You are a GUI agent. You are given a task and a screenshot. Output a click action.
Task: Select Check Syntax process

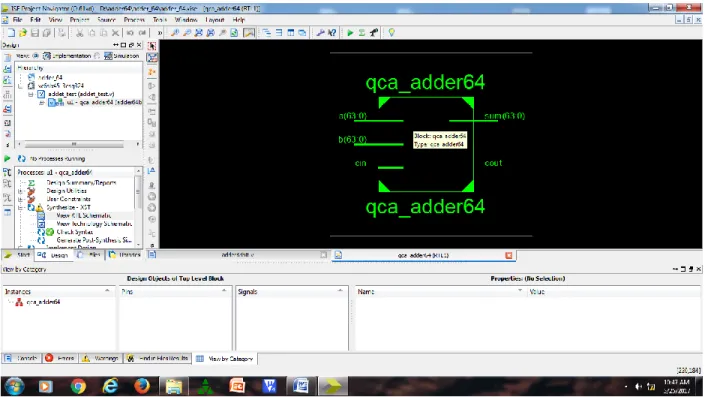click(75, 232)
